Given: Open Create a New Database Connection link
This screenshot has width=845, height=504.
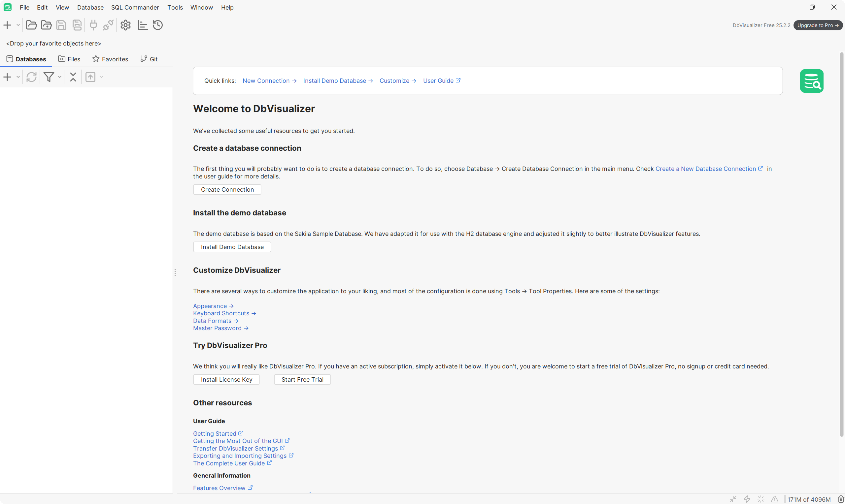Looking at the screenshot, I should tap(709, 169).
